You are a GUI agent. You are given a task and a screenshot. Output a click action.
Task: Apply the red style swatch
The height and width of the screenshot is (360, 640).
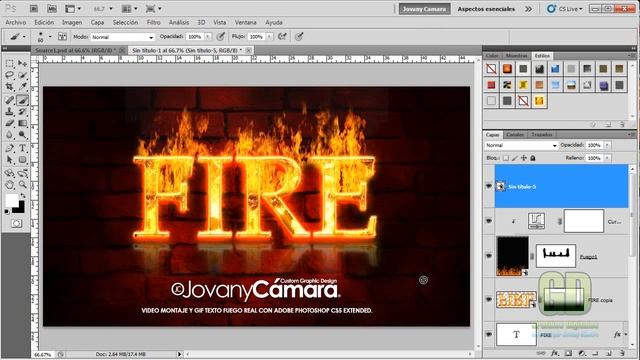click(491, 85)
